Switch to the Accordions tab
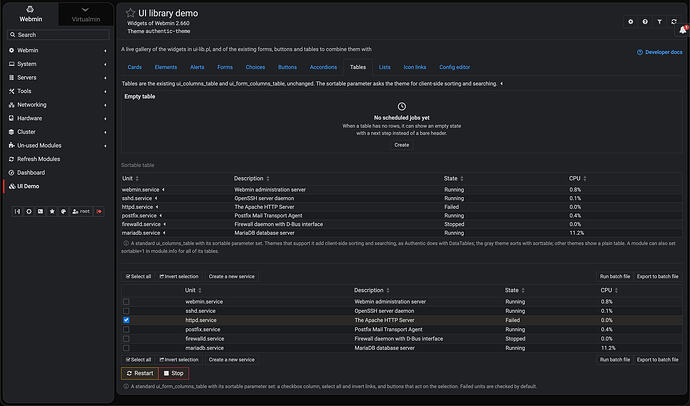Viewport: 690px width, 406px height. click(x=323, y=67)
